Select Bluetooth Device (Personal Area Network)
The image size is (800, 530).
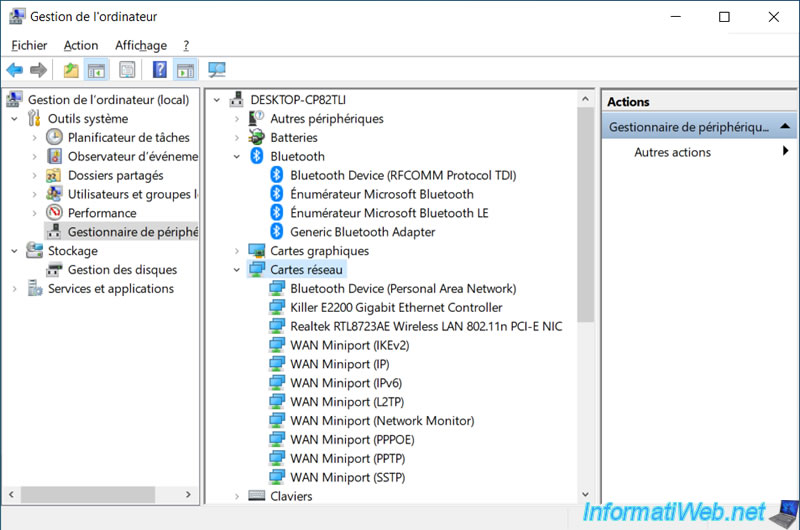(x=403, y=288)
